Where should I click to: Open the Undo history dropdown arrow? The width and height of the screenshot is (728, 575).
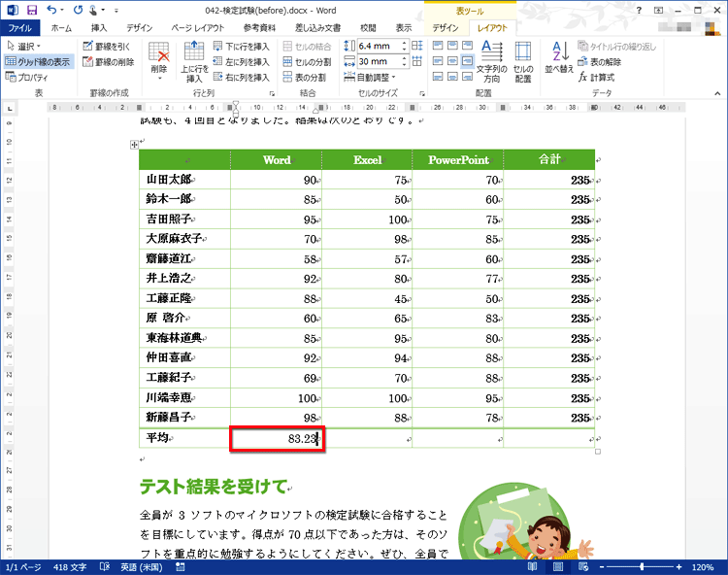tap(62, 10)
